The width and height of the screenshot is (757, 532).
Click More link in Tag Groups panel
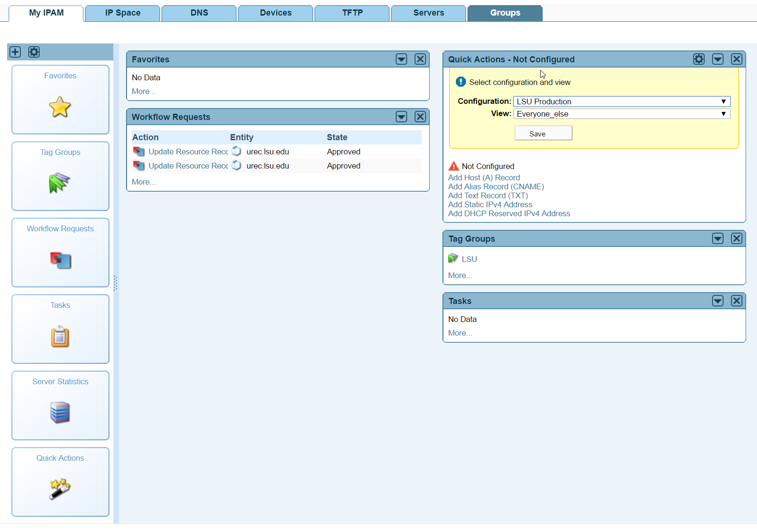460,275
